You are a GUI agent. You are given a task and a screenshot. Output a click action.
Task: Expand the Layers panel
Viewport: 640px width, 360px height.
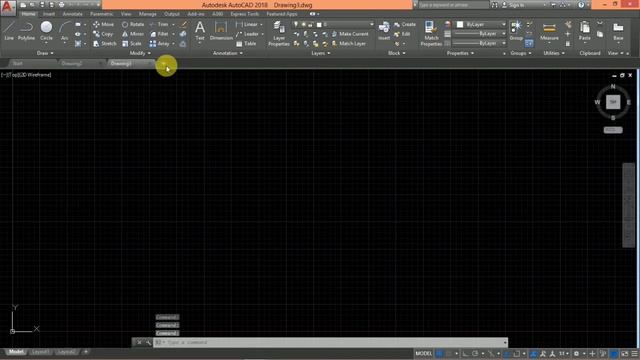(x=320, y=53)
